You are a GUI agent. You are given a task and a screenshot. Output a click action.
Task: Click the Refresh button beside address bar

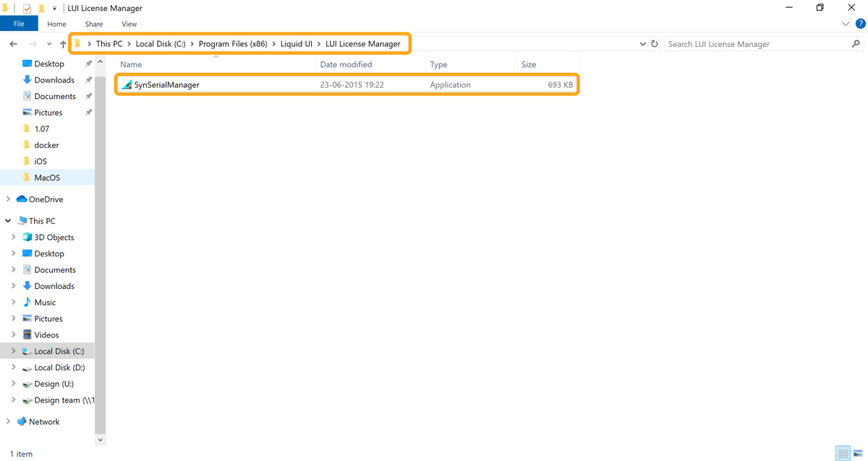coord(655,44)
